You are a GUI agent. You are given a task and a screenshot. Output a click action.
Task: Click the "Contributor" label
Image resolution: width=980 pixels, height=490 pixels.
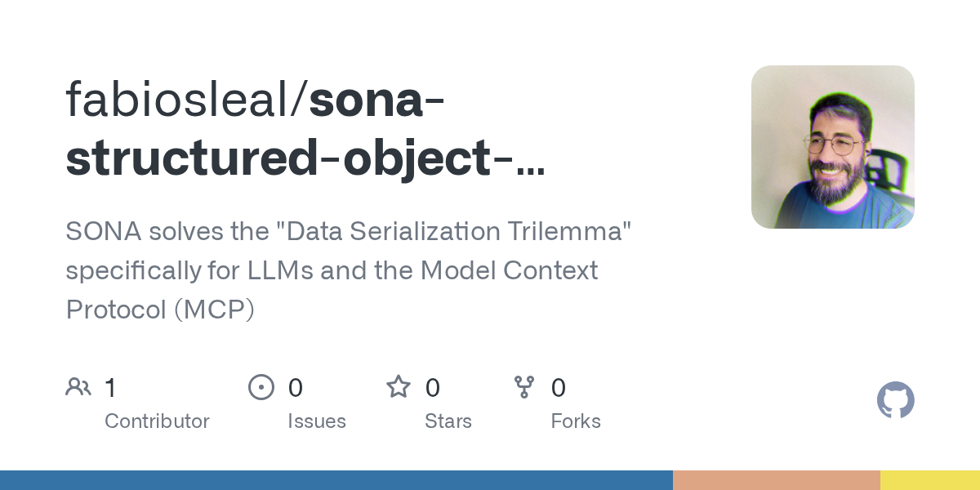[x=157, y=421]
